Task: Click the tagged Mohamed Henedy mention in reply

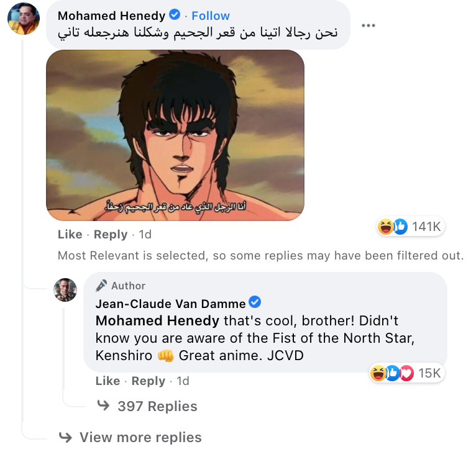Action: pos(157,320)
